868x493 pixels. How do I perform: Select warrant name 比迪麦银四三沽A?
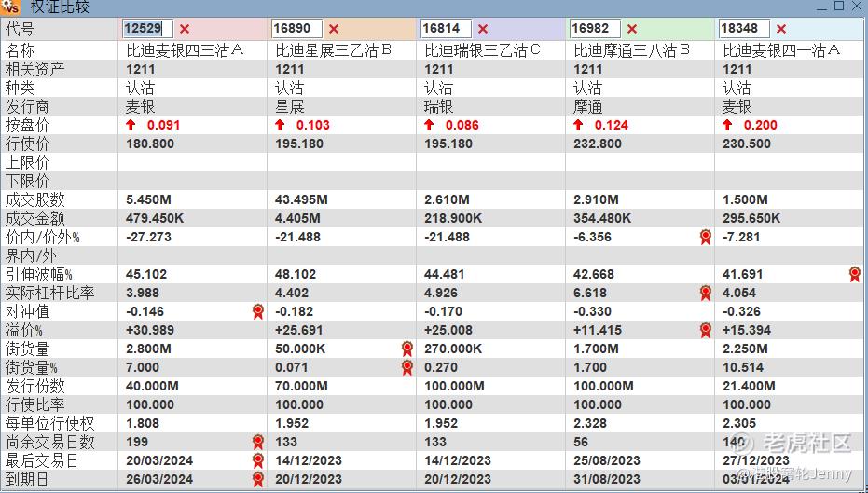point(185,51)
